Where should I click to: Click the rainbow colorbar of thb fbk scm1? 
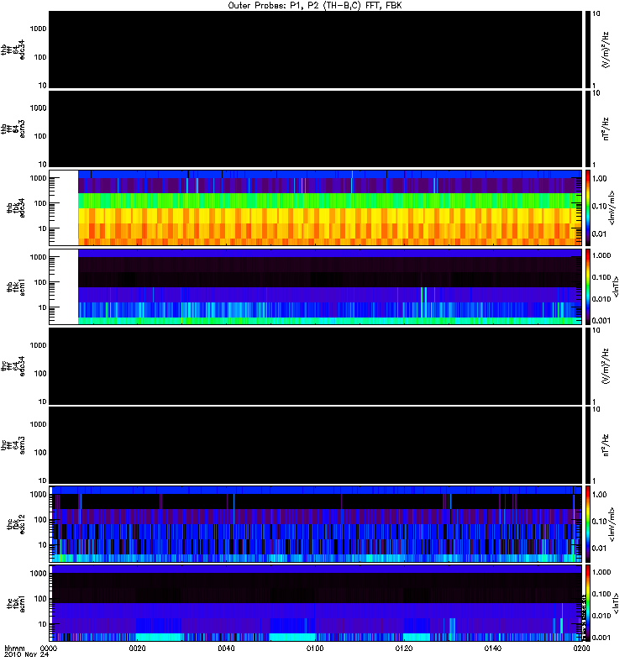[x=588, y=286]
